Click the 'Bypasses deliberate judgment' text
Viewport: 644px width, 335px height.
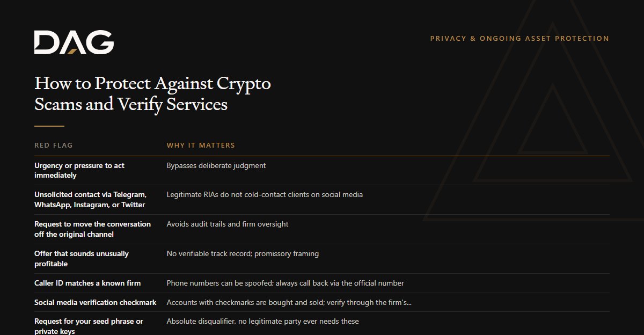[x=216, y=165]
